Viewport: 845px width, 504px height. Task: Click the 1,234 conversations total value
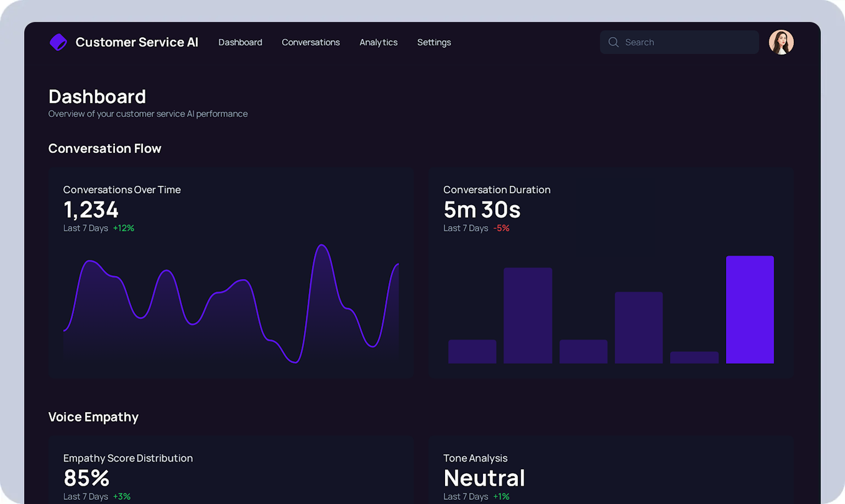pyautogui.click(x=91, y=210)
